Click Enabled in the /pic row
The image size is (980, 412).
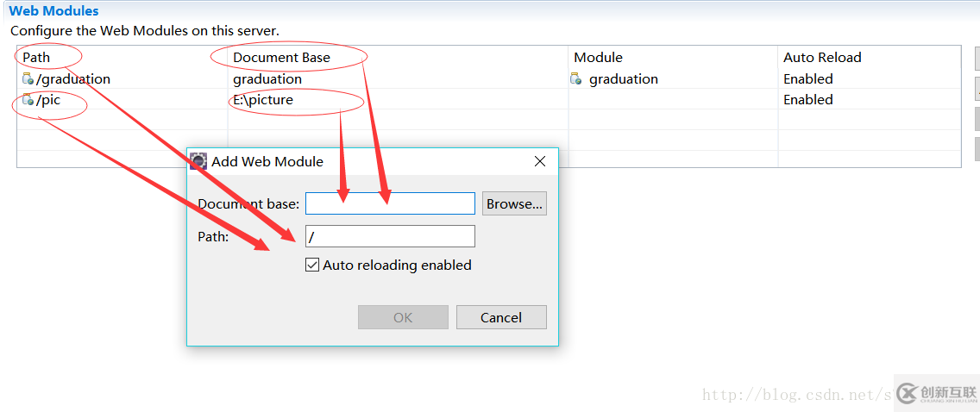[x=808, y=100]
